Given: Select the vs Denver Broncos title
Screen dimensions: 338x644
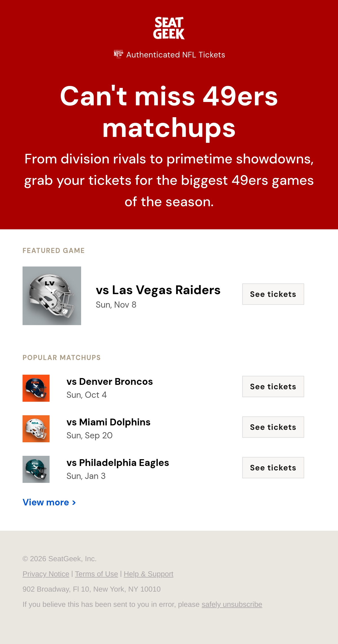Looking at the screenshot, I should (110, 381).
